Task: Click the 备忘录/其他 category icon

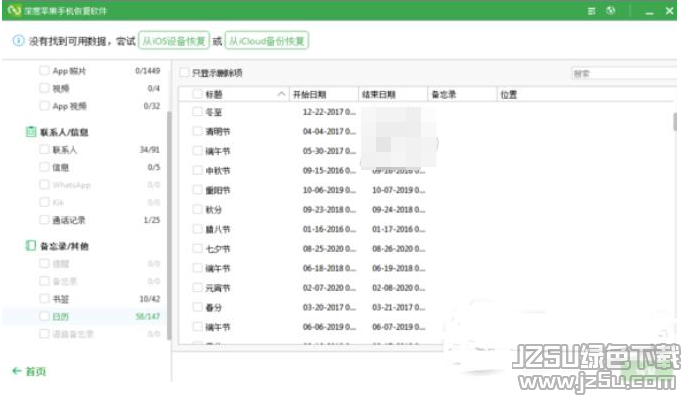Action: 30,246
